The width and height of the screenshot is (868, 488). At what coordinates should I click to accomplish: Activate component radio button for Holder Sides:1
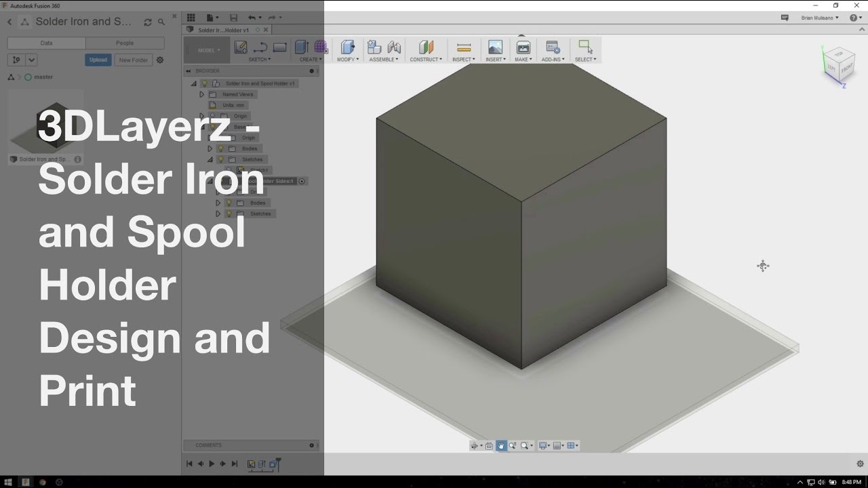click(302, 181)
